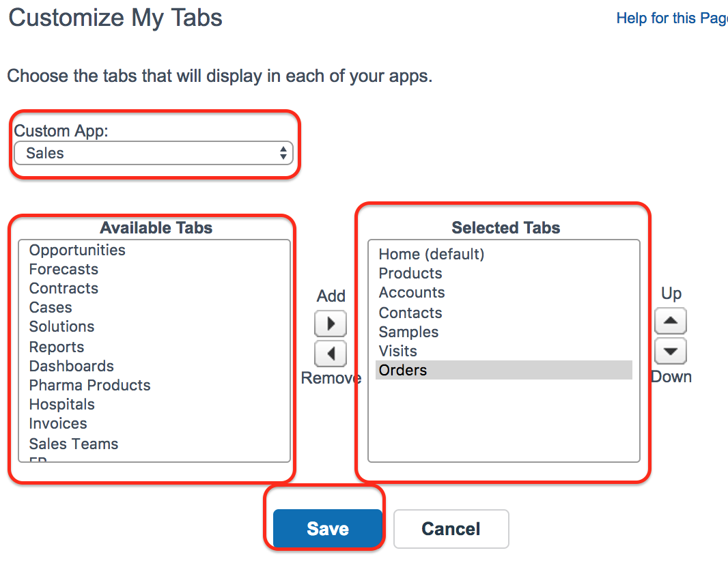This screenshot has width=728, height=572.
Task: Cancel the tab changes
Action: click(x=451, y=529)
